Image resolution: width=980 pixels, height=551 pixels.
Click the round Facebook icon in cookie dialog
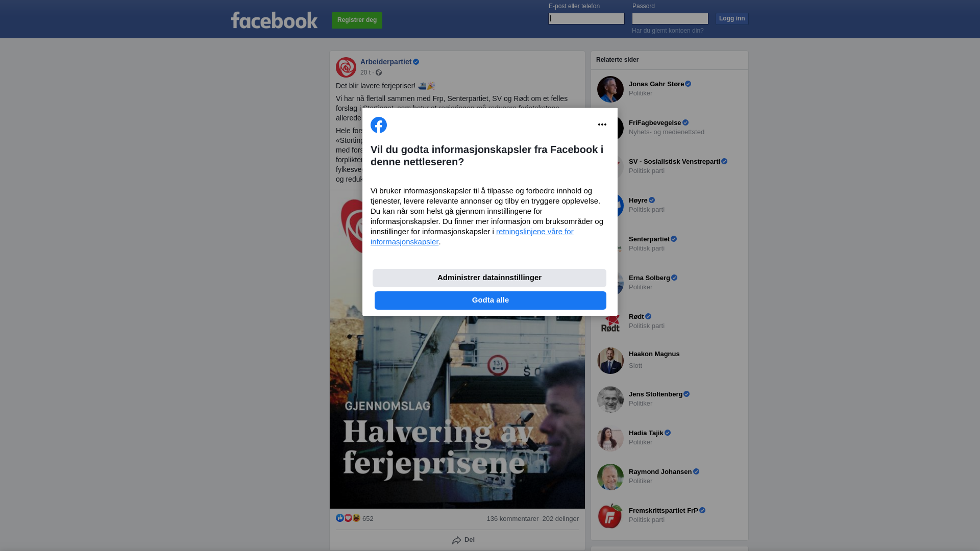(x=379, y=125)
